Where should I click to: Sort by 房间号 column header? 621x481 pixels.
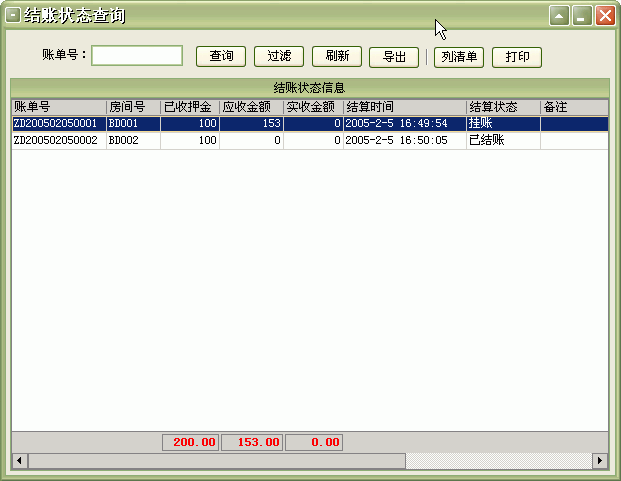click(x=132, y=107)
